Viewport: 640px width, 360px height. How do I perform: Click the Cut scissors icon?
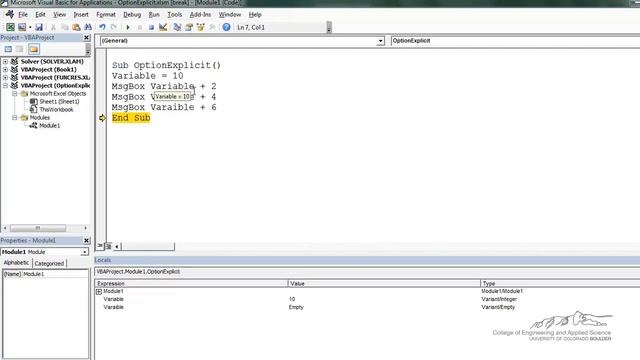[x=53, y=27]
